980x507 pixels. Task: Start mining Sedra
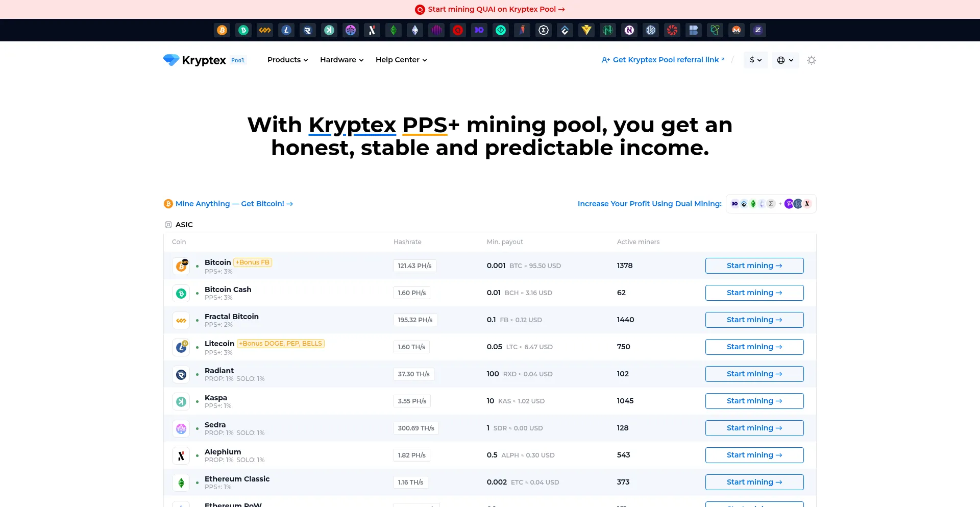[x=754, y=428]
